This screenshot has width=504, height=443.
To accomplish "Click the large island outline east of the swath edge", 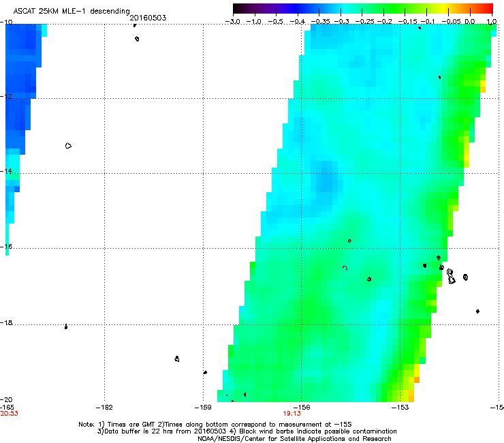I will pos(451,277).
